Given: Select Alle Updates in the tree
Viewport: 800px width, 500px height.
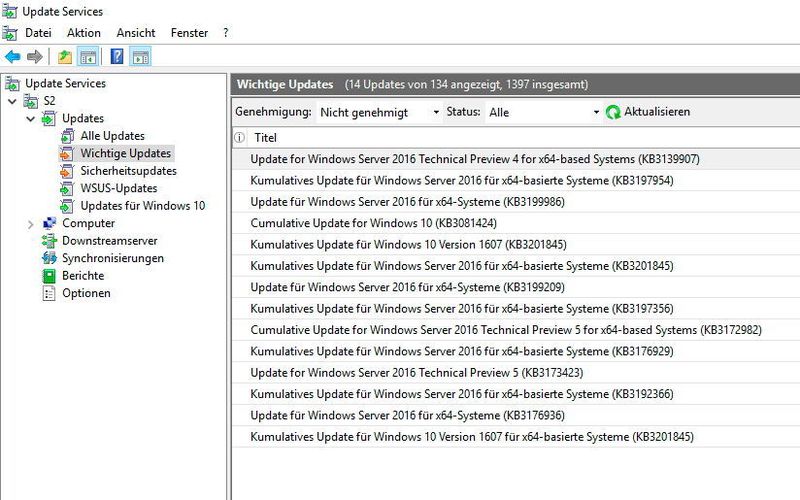Looking at the screenshot, I should [x=112, y=136].
